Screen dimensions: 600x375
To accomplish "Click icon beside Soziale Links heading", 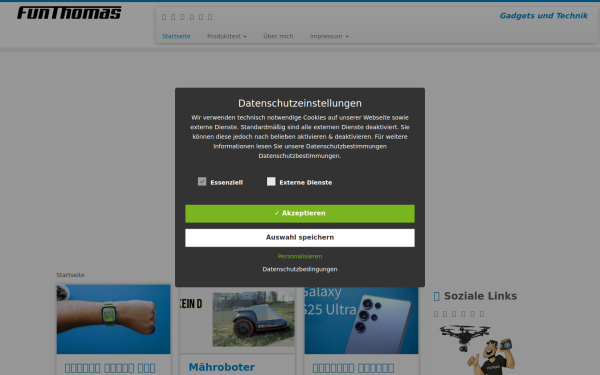I will click(437, 296).
